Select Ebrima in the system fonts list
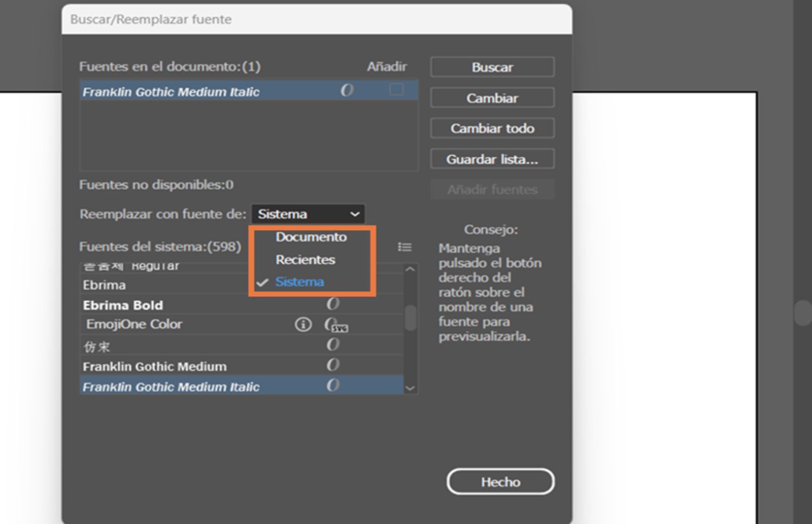The height and width of the screenshot is (524, 812). click(x=105, y=285)
